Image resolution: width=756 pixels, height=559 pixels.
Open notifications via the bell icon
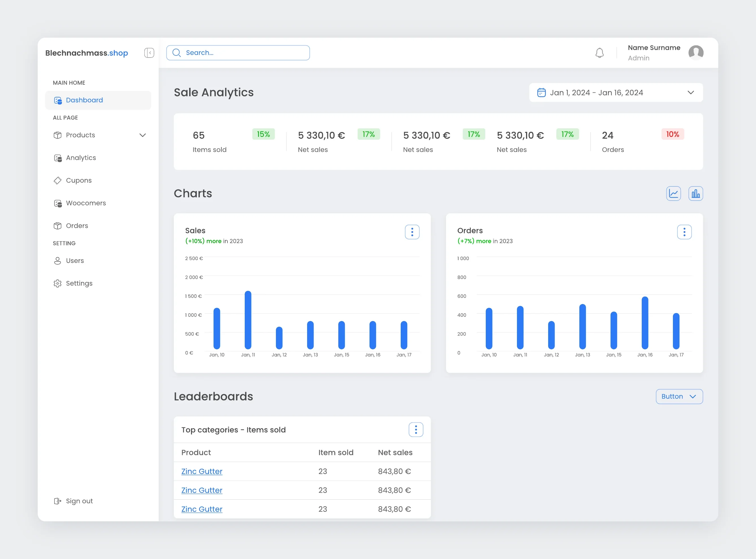point(599,53)
